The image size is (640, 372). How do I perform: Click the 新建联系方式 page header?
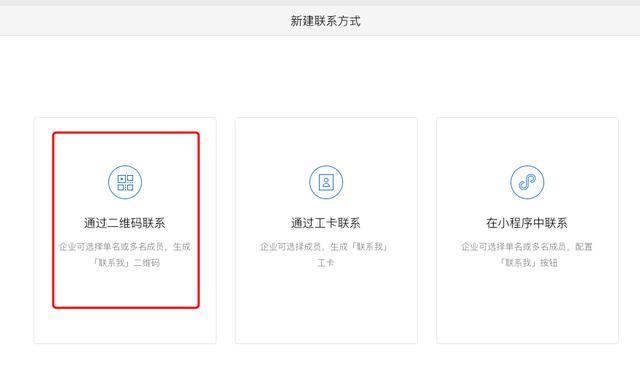click(325, 21)
